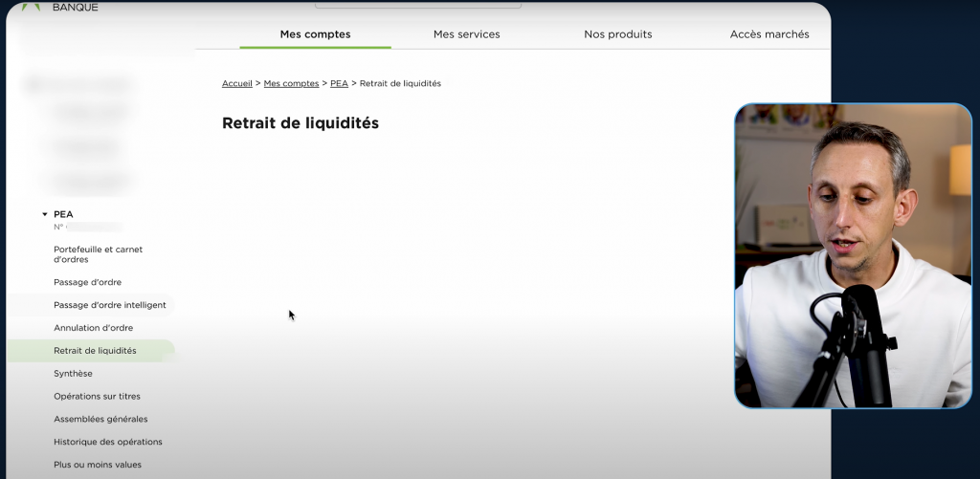
Task: Show Opérations sur titres
Action: (x=97, y=396)
